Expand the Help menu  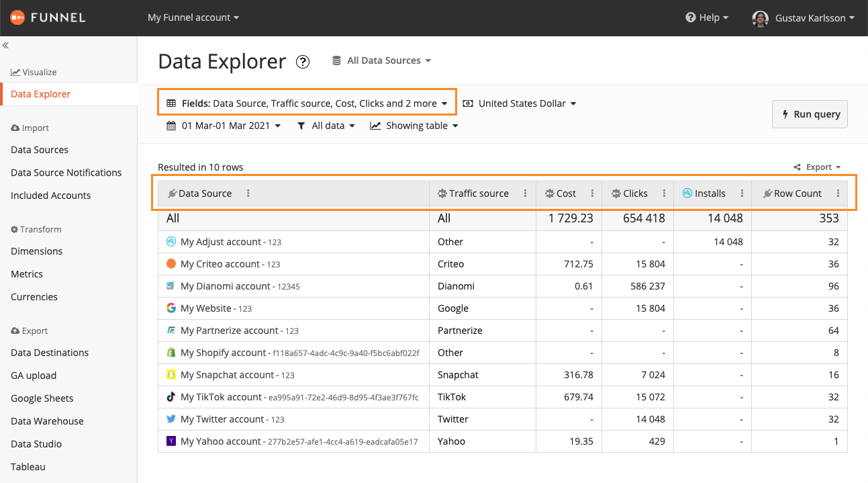tap(707, 18)
